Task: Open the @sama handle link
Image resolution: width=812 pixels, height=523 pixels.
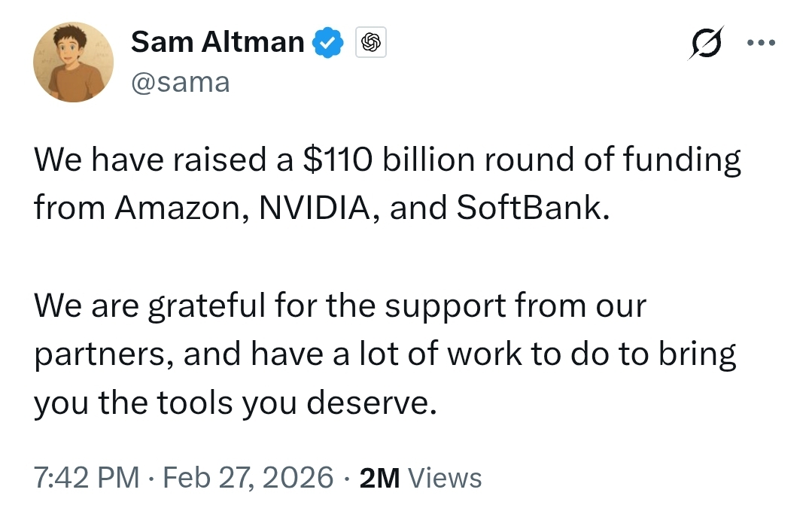Action: pos(180,81)
